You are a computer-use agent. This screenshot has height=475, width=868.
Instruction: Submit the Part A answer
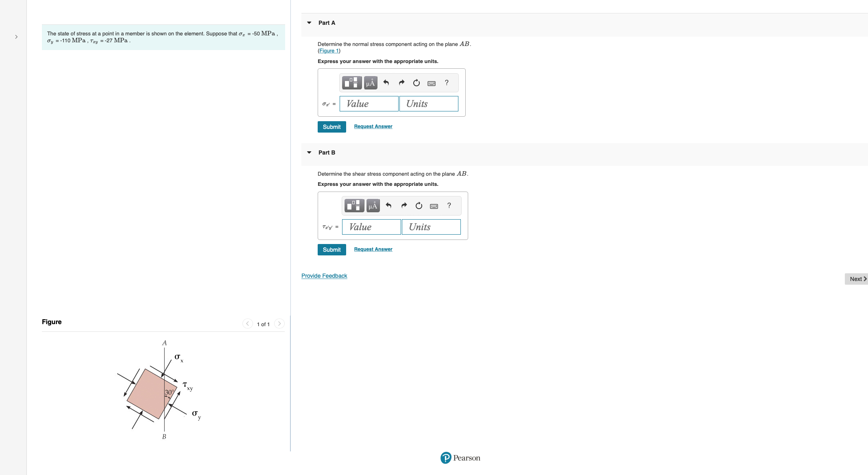[x=331, y=126]
